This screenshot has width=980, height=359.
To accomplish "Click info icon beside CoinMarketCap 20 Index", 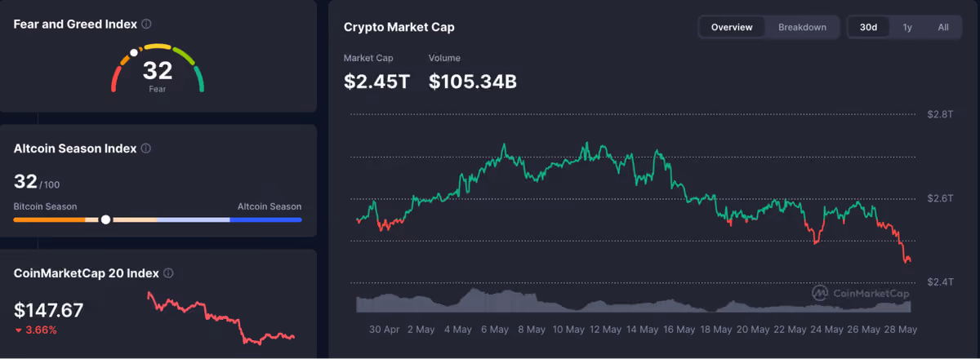I will (168, 273).
